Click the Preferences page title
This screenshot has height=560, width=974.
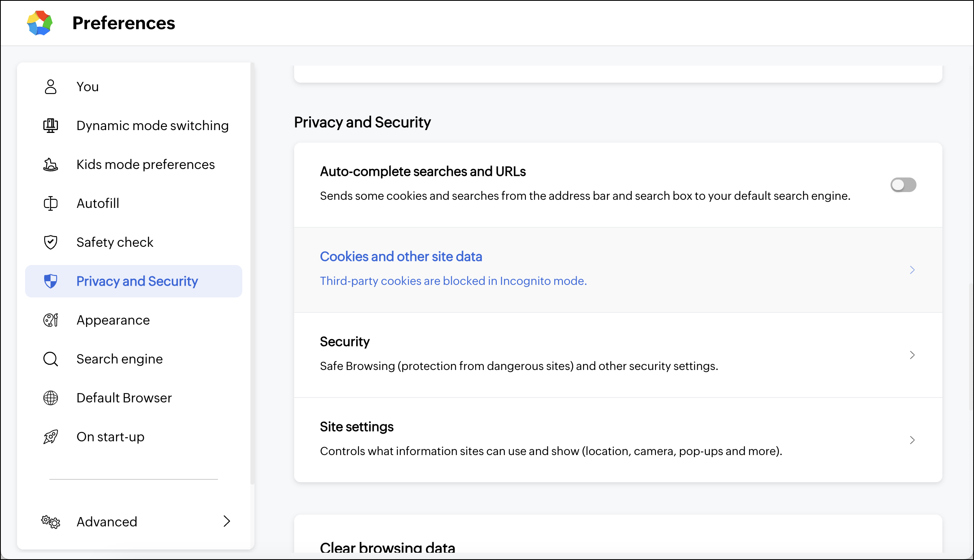(124, 23)
